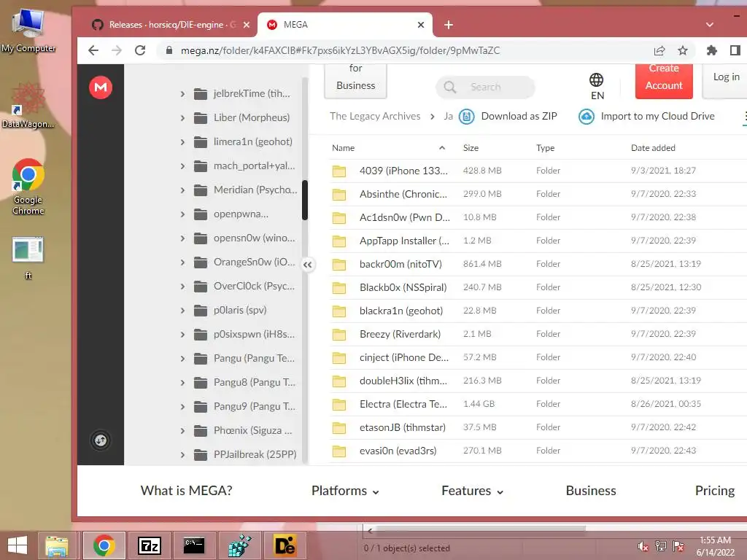747x560 pixels.
Task: Open Windows Start menu
Action: point(18,545)
